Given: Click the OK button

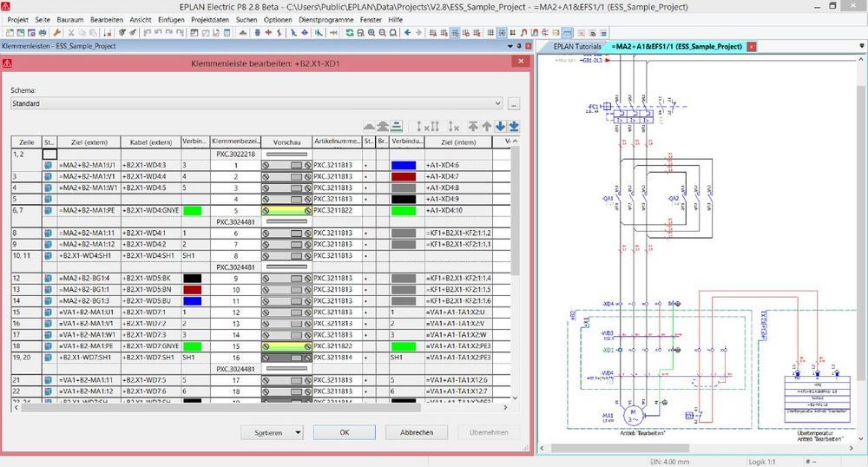Looking at the screenshot, I should tap(345, 432).
